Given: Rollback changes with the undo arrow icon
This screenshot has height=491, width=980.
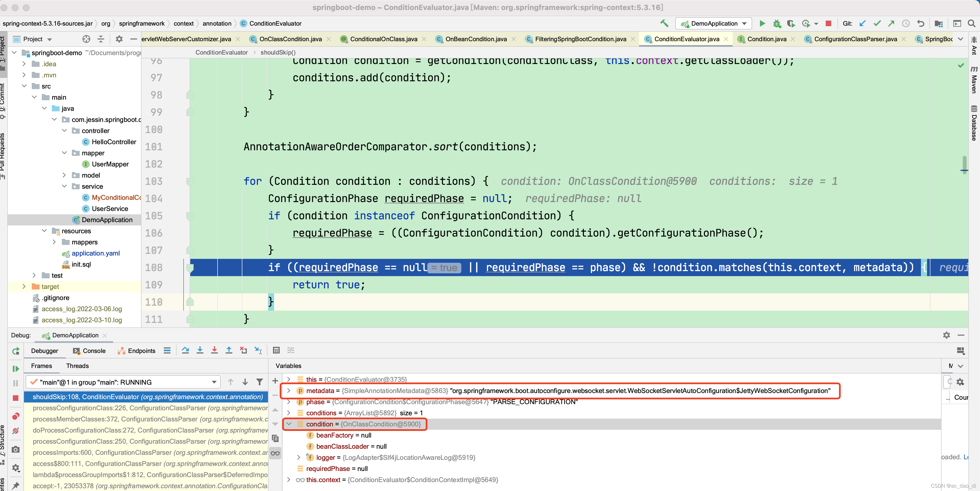Looking at the screenshot, I should [x=920, y=24].
